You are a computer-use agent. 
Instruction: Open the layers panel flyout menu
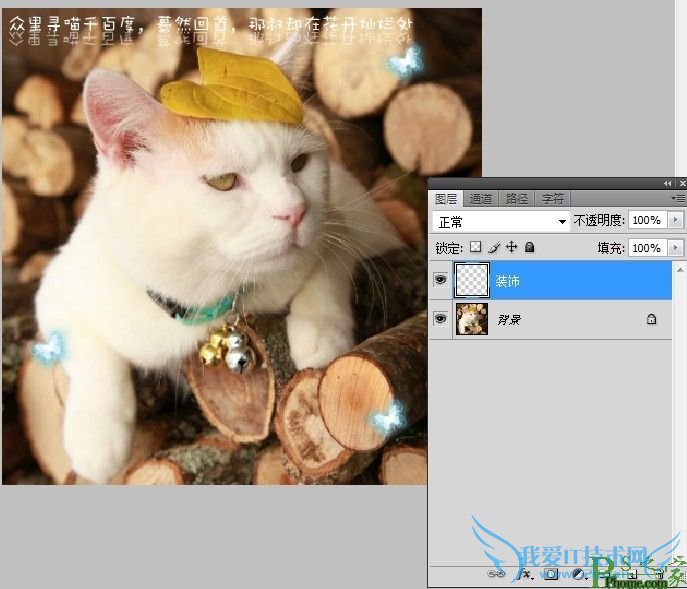678,199
